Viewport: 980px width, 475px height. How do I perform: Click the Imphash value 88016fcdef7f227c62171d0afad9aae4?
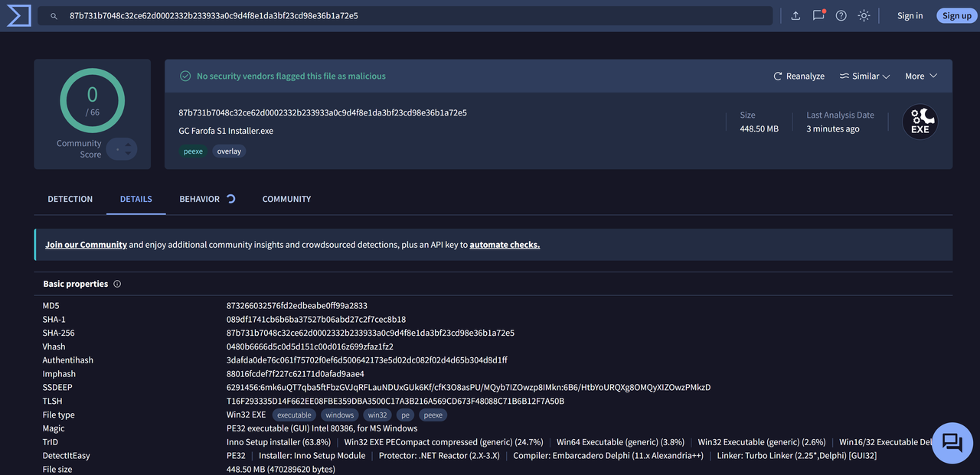click(x=296, y=374)
